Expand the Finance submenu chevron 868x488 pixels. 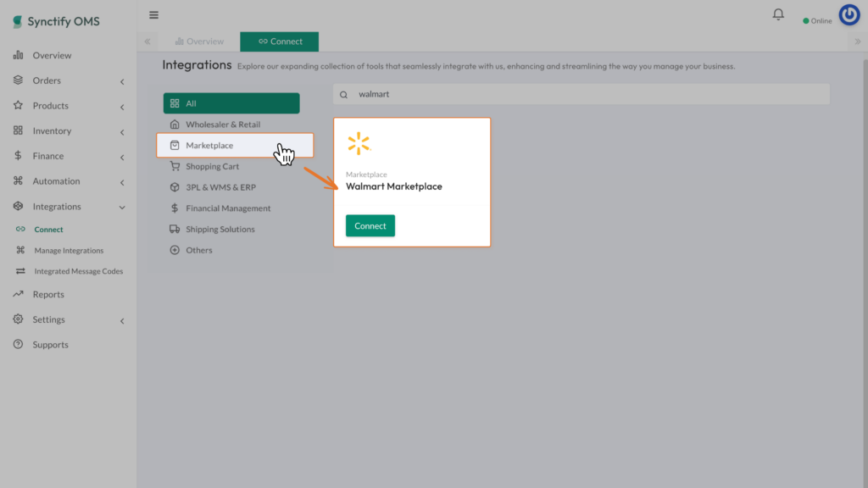(x=122, y=157)
